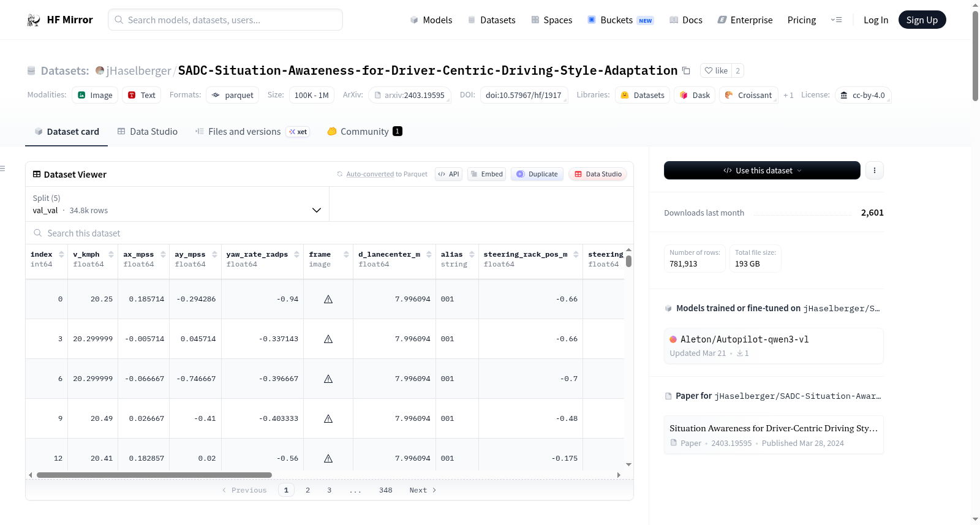Open the cc-by-4.0 license tag

point(862,95)
